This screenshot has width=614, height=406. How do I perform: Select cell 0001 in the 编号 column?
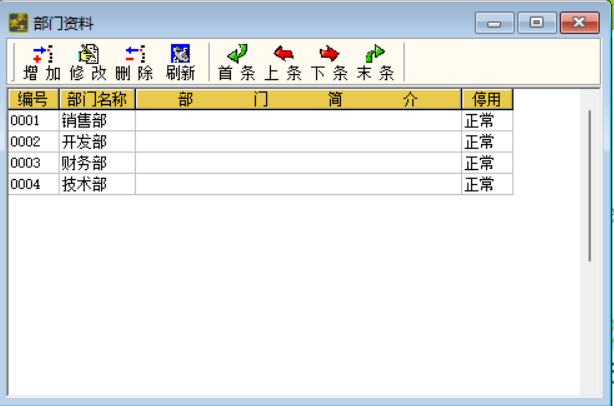click(33, 121)
